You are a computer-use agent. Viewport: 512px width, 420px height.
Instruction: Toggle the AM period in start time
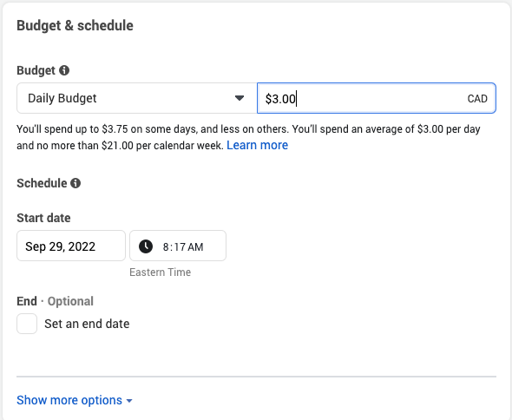(195, 247)
